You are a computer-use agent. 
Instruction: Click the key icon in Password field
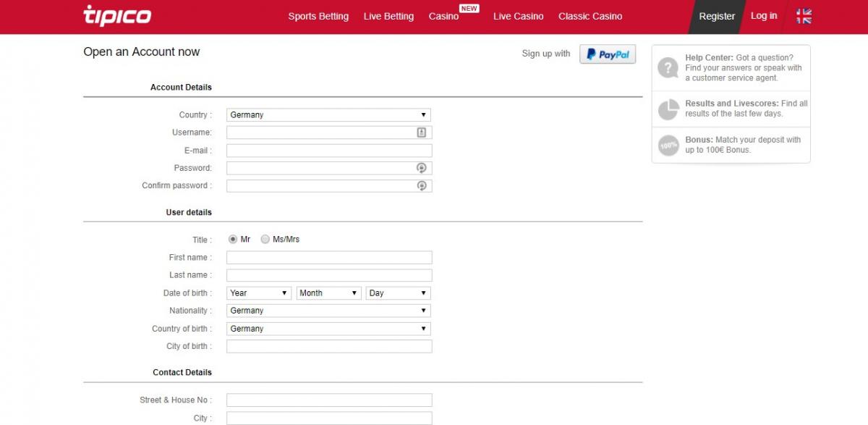click(x=422, y=168)
